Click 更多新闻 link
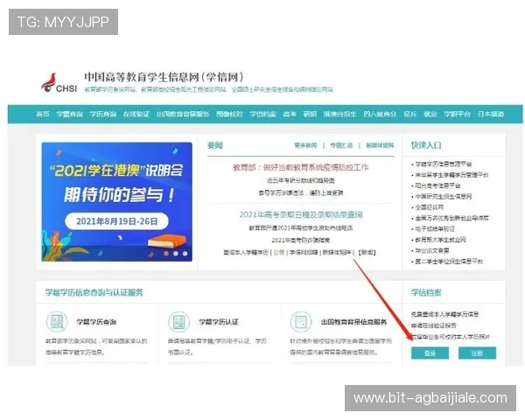The width and height of the screenshot is (525, 420). [x=305, y=145]
